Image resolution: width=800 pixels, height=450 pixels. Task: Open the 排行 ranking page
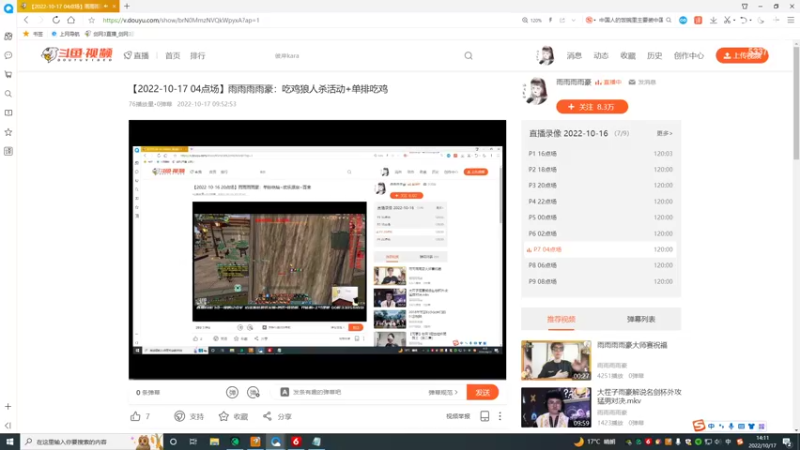[x=197, y=56]
